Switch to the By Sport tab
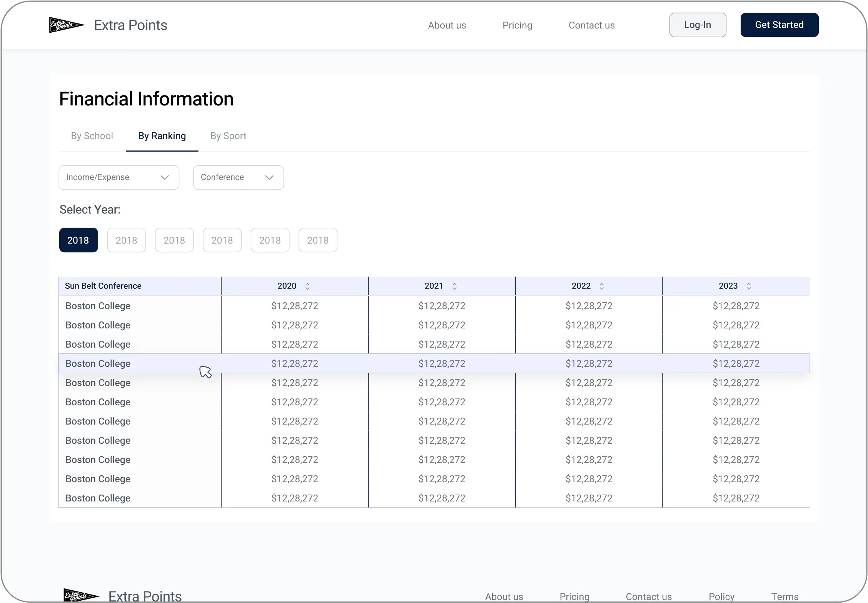This screenshot has height=603, width=868. click(228, 136)
